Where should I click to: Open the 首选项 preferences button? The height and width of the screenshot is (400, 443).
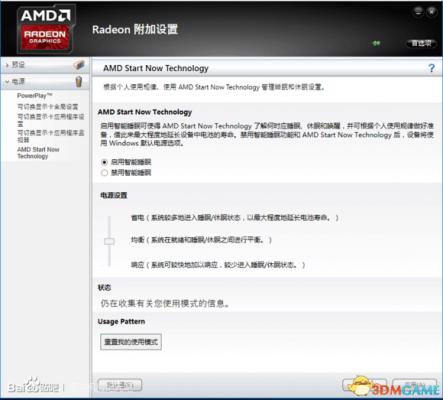pos(421,43)
